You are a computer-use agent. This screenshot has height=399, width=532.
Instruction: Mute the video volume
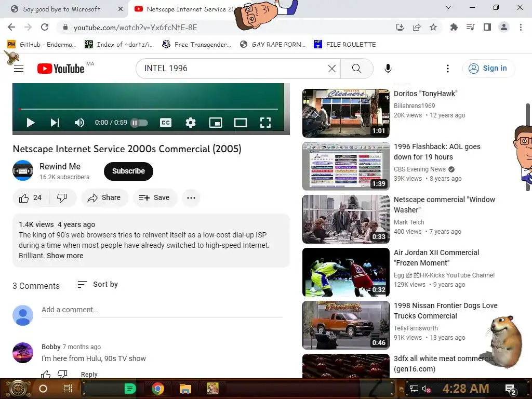click(79, 123)
